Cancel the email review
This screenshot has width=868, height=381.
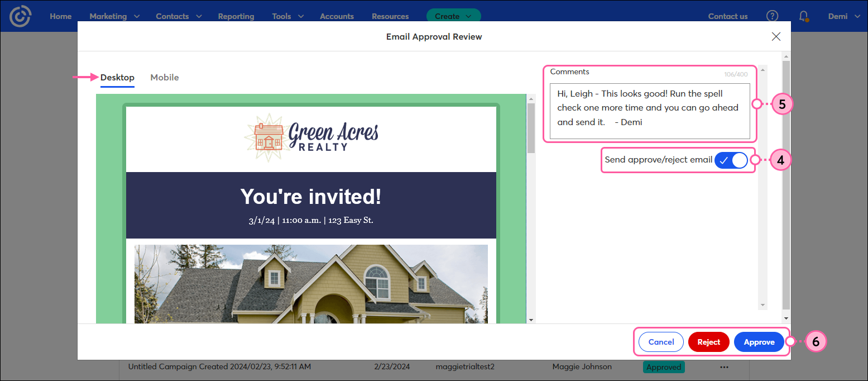coord(661,342)
